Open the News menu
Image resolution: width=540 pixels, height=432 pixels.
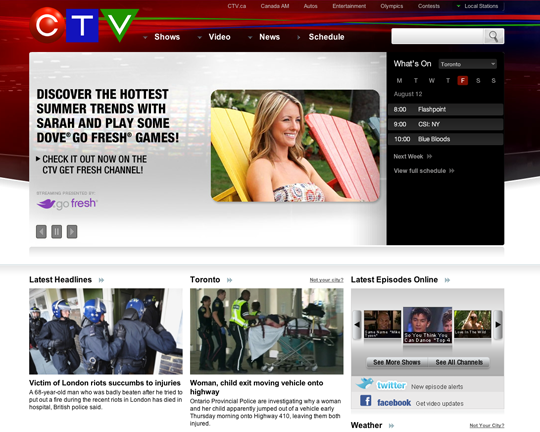pos(269,37)
